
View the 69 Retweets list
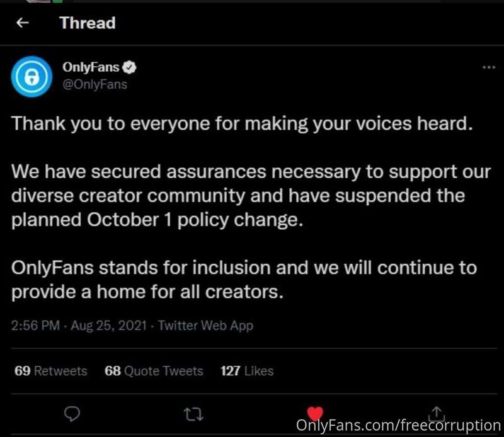point(51,371)
